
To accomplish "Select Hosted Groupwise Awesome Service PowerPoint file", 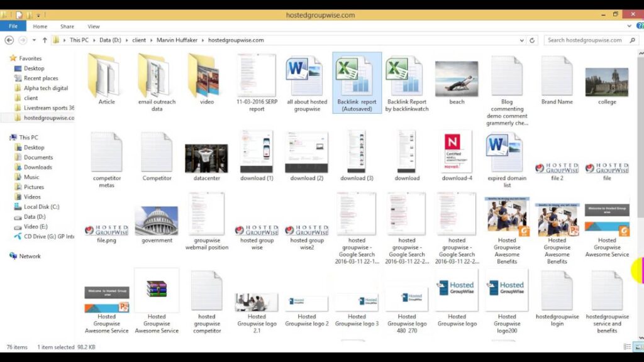I will pyautogui.click(x=106, y=310).
